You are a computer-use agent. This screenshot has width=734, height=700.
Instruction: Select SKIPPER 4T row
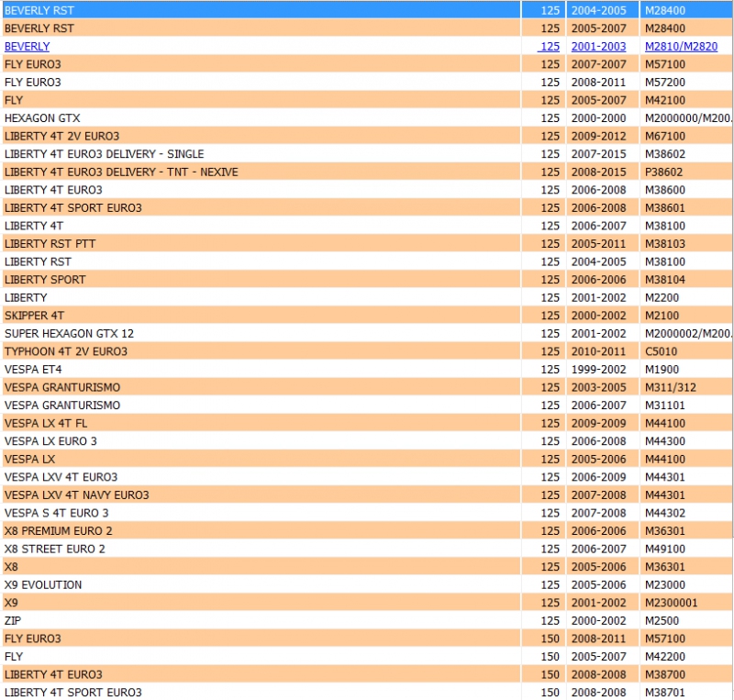(x=367, y=316)
